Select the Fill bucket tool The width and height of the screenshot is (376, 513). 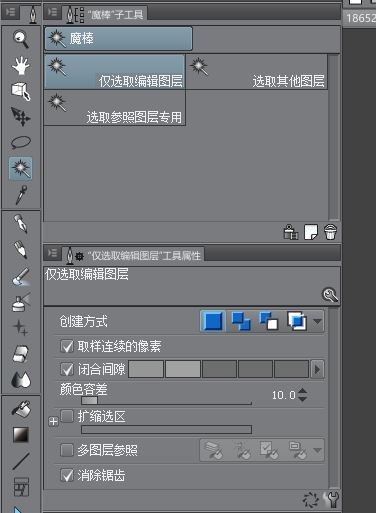[x=21, y=408]
